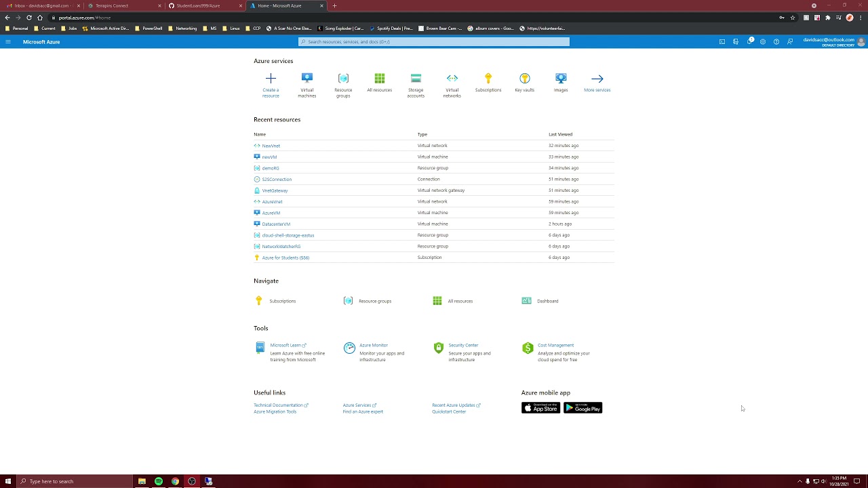Open Quickstart Center link

449,411
